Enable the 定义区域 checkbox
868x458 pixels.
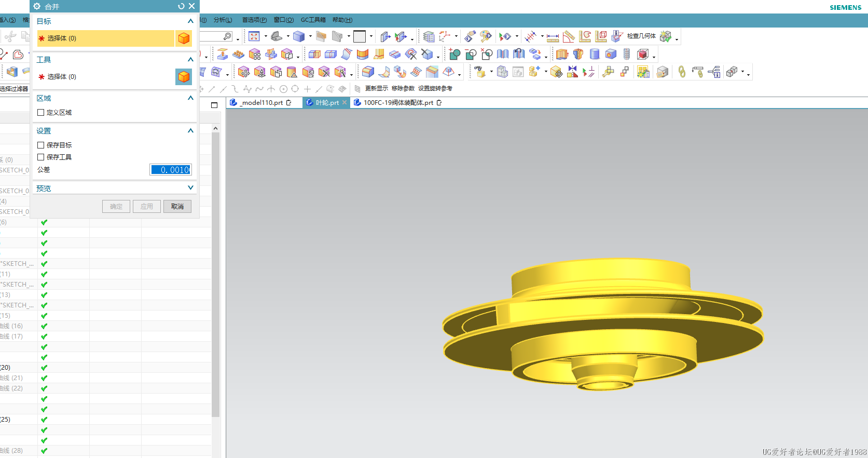(x=40, y=113)
